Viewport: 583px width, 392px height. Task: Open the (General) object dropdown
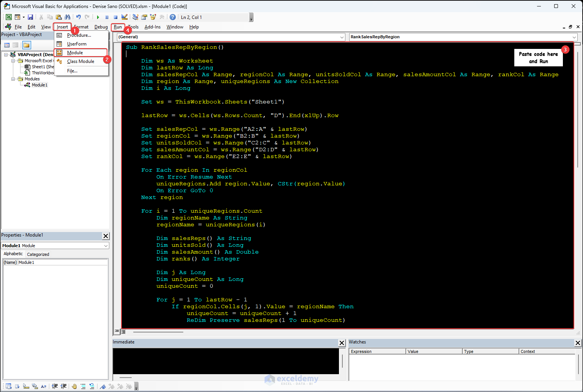(x=342, y=37)
